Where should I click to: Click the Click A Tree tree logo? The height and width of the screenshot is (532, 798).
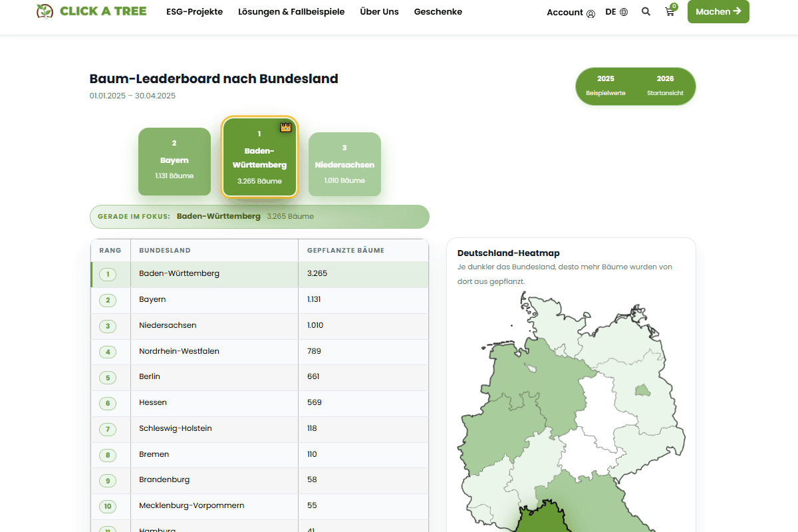[44, 11]
